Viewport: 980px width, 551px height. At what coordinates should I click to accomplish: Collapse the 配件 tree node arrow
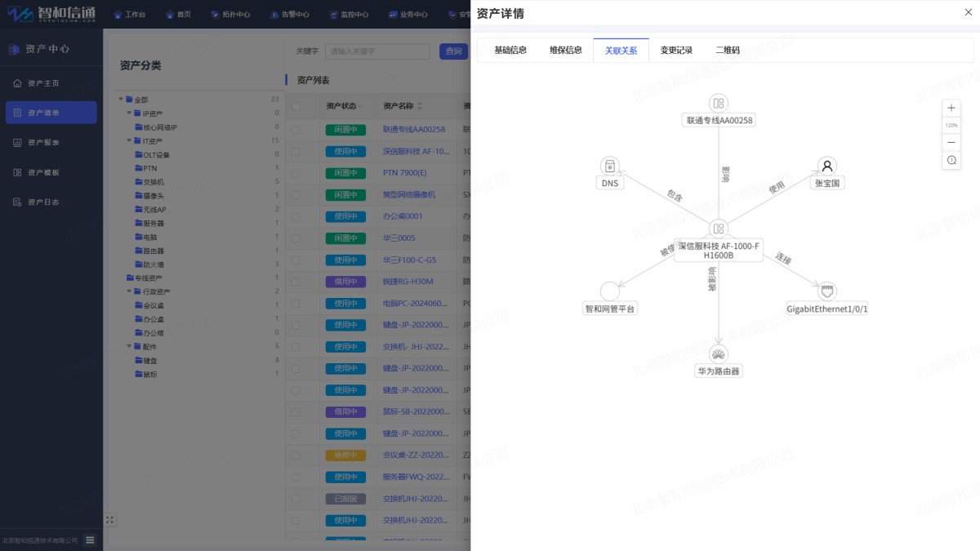coord(128,346)
